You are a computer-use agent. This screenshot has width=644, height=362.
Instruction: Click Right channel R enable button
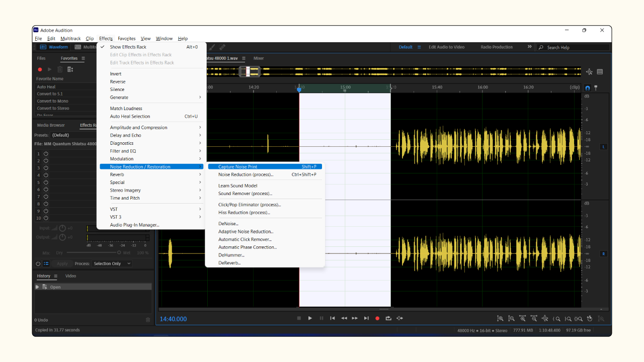(x=603, y=254)
